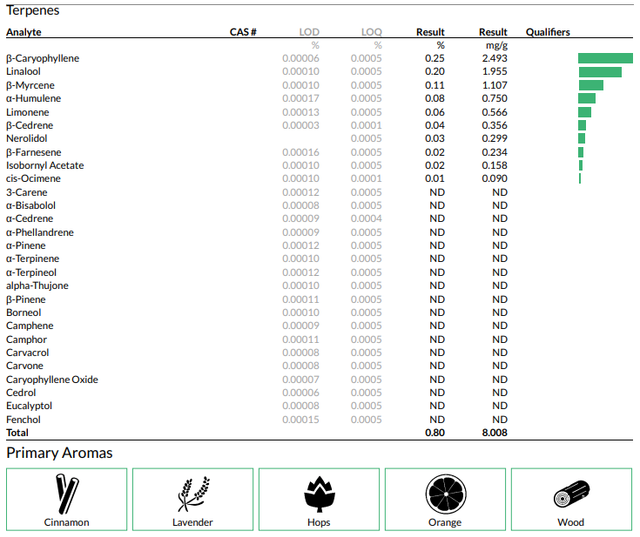This screenshot has height=537, width=640.
Task: Click the 2.493 mg/g result value
Action: click(x=495, y=58)
